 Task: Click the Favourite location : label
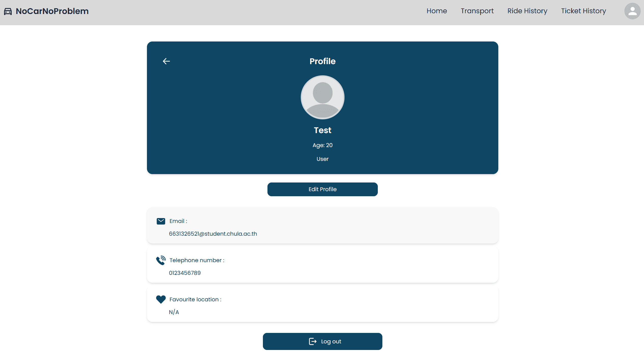click(195, 299)
